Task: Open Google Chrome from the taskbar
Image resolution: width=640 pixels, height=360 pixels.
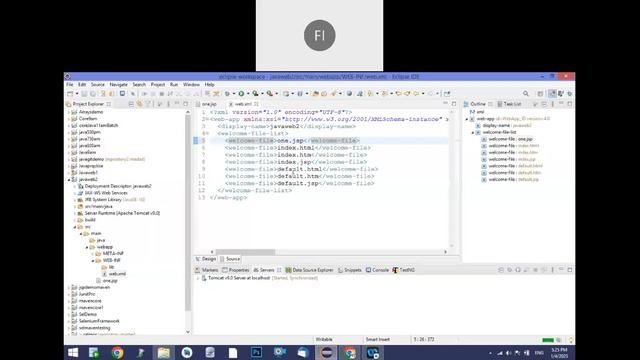Action: (x=117, y=352)
